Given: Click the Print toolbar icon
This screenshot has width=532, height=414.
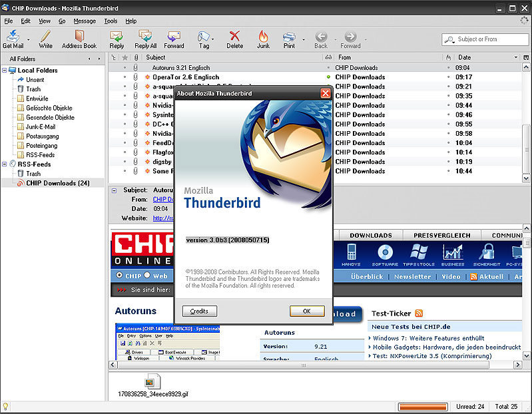Looking at the screenshot, I should (289, 36).
